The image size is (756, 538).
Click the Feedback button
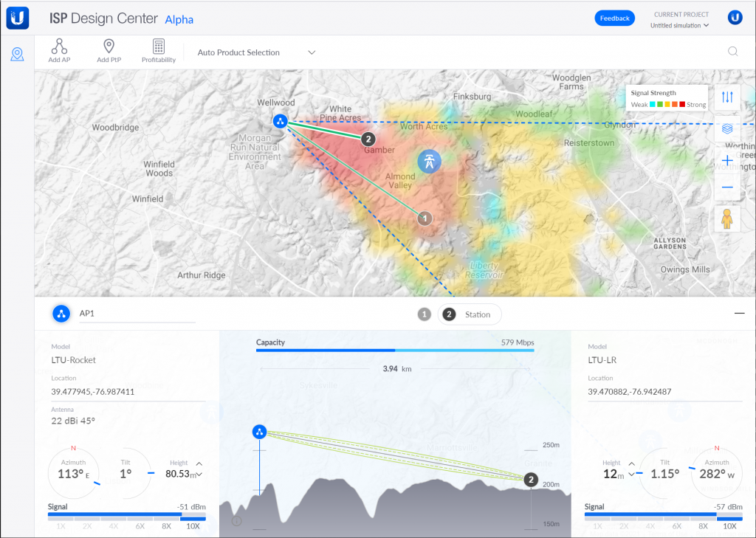pos(614,18)
